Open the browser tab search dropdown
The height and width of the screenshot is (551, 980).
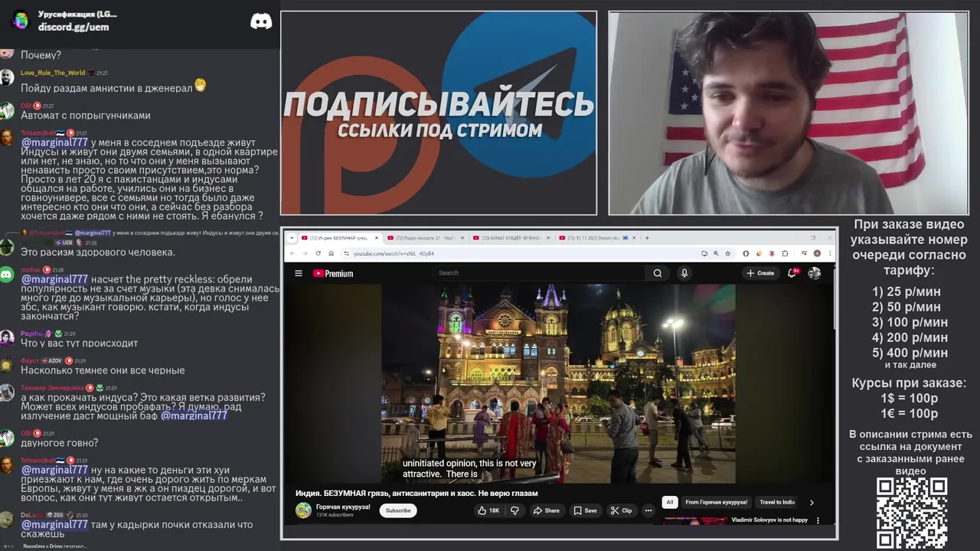click(291, 238)
